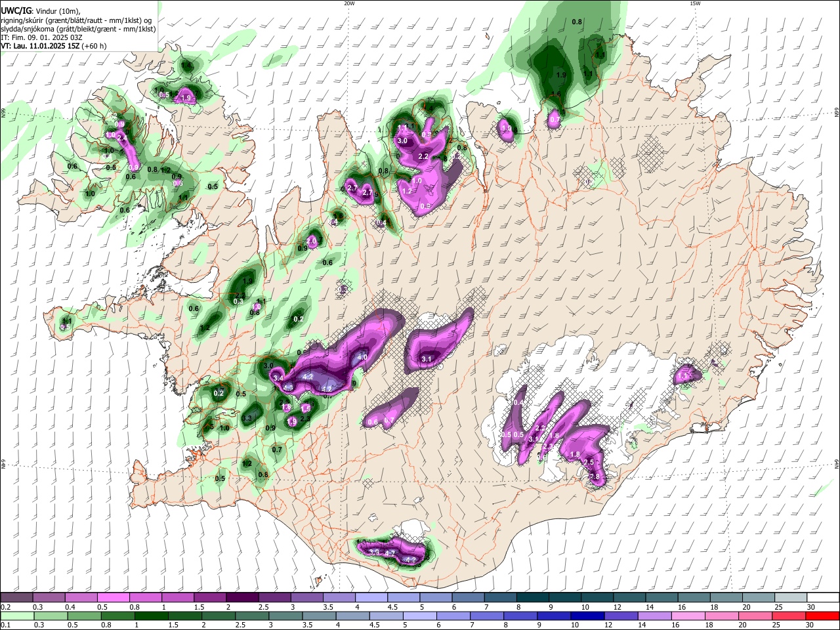
Task: Click the '20W' longitude label
Action: tap(349, 3)
